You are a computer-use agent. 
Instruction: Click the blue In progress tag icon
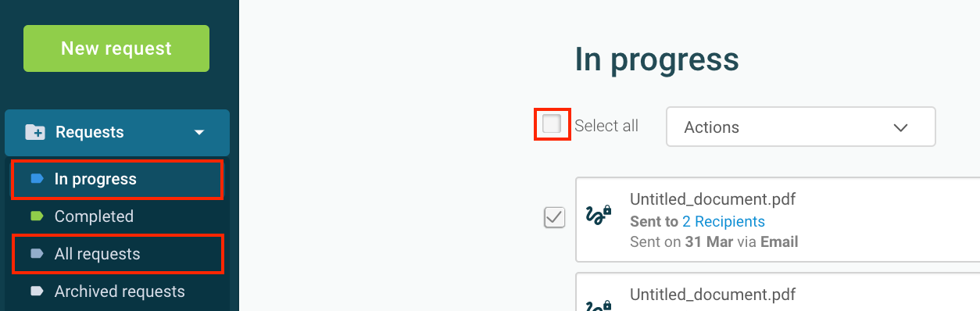(37, 179)
